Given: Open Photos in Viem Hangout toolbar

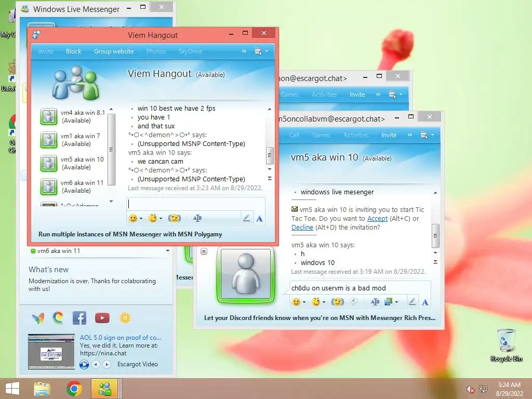Looking at the screenshot, I should (156, 51).
